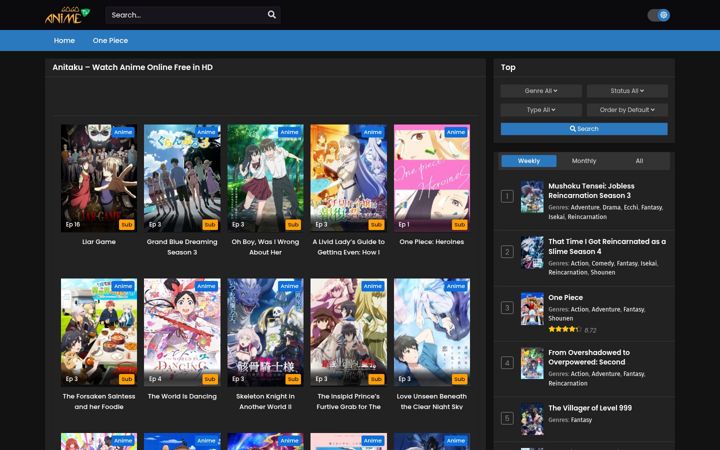
Task: Expand the Status All dropdown
Action: coord(627,91)
